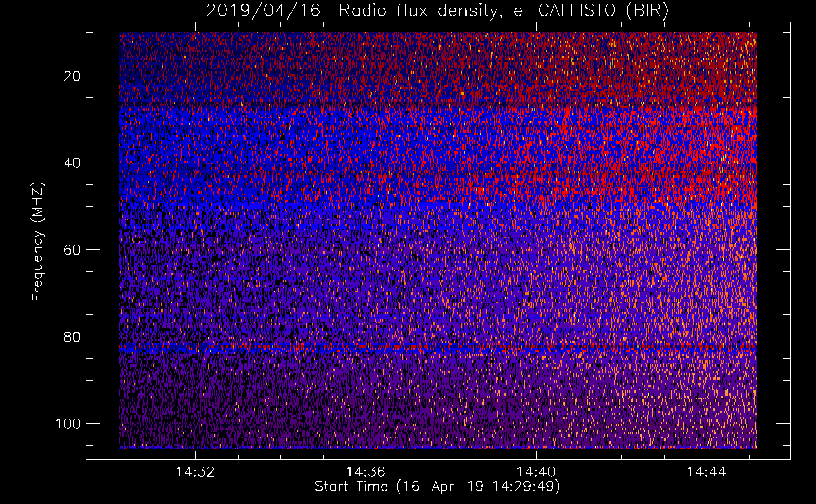Image resolution: width=816 pixels, height=504 pixels.
Task: Click the 60 MHz frequency tick label
Action: coord(73,250)
